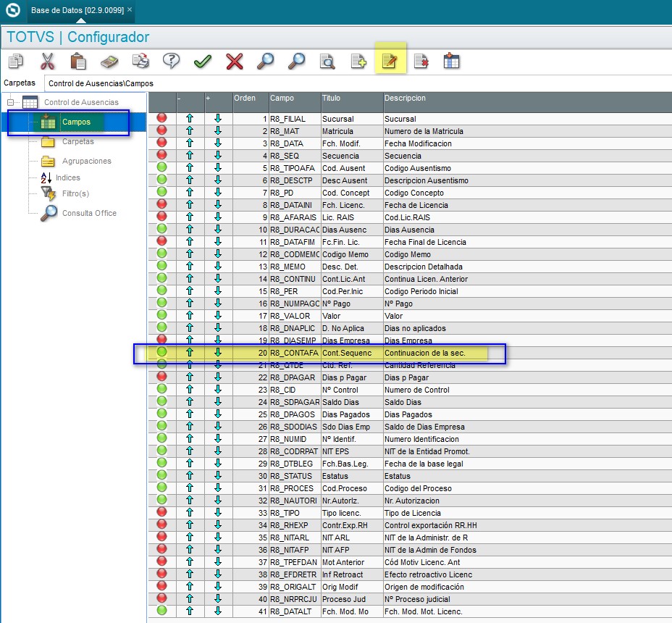Click the view document magnifier icon
Image resolution: width=672 pixels, height=623 pixels.
click(x=327, y=62)
